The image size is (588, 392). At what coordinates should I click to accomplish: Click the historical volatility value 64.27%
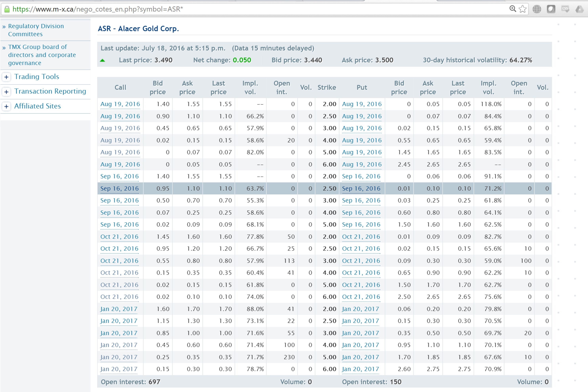click(521, 60)
